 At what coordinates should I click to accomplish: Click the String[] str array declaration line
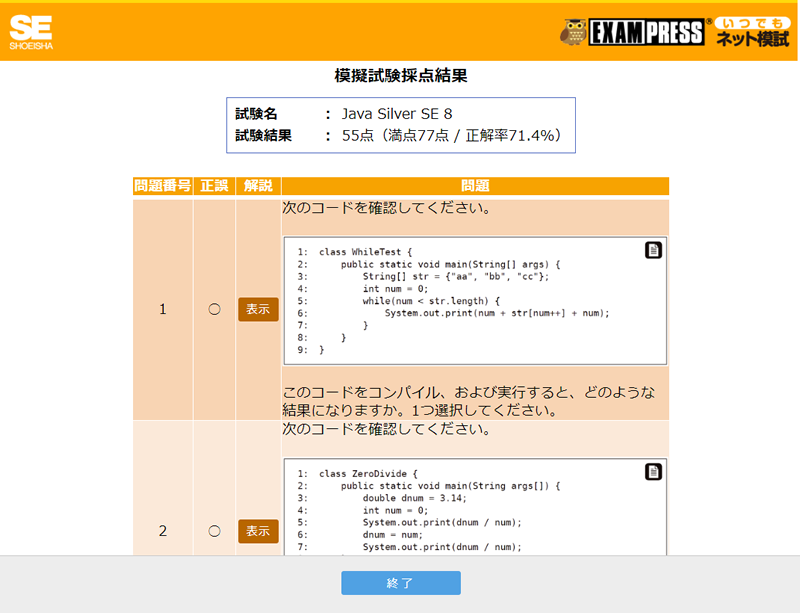456,277
